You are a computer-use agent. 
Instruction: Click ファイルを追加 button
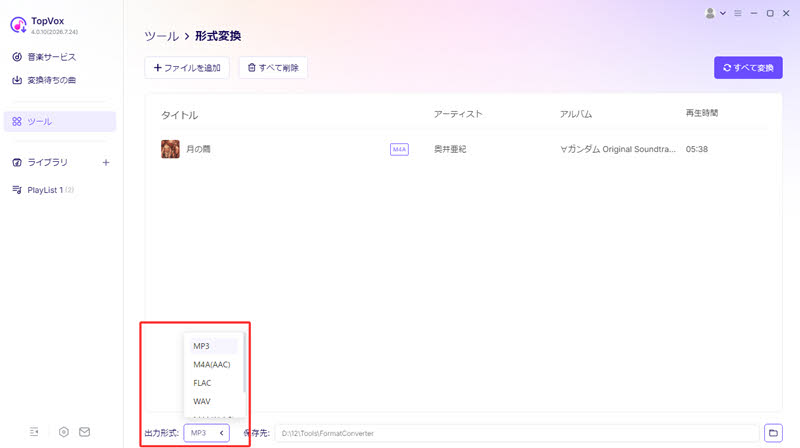point(187,67)
